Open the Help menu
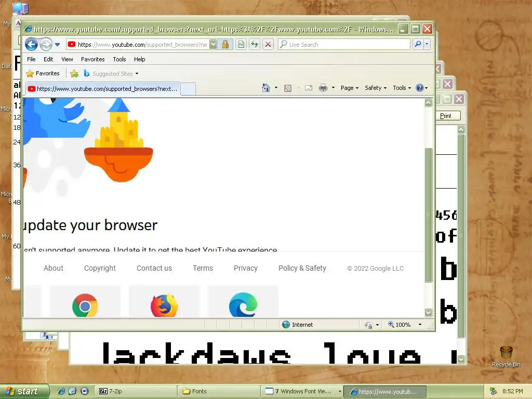 (x=139, y=59)
